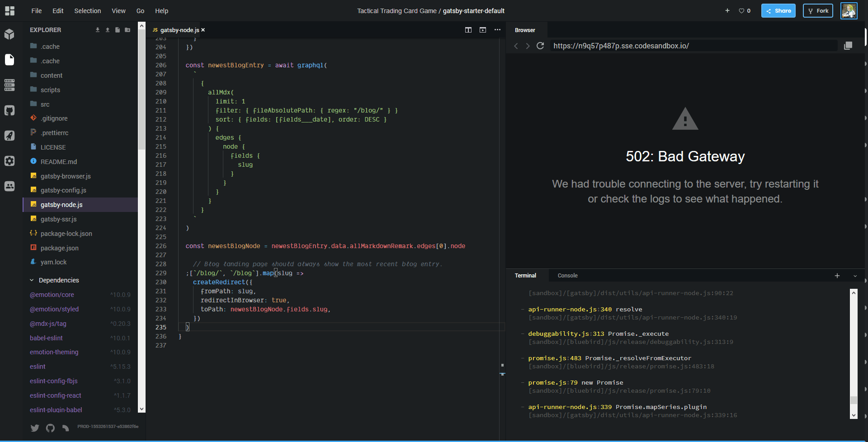
Task: Click the New File icon in Explorer
Action: pos(118,30)
